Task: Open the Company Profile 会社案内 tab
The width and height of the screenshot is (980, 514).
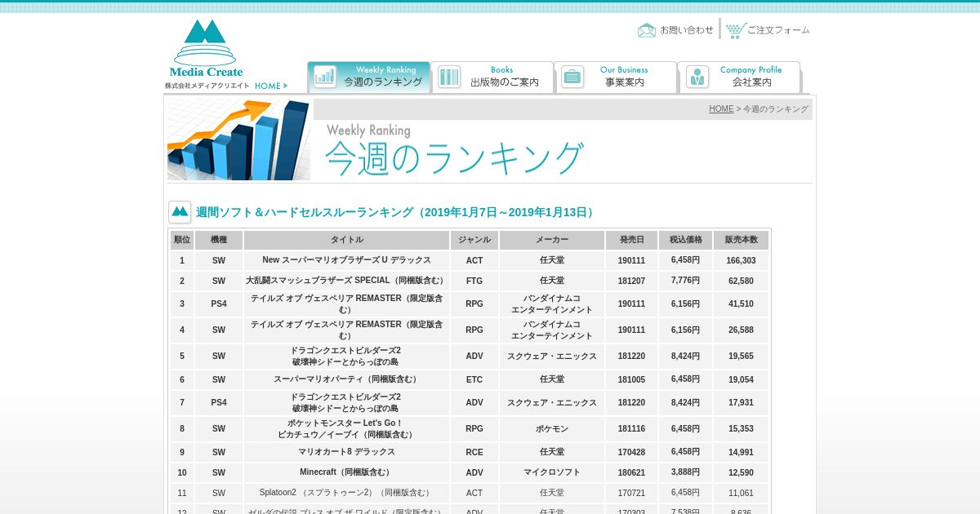Action: coord(739,77)
